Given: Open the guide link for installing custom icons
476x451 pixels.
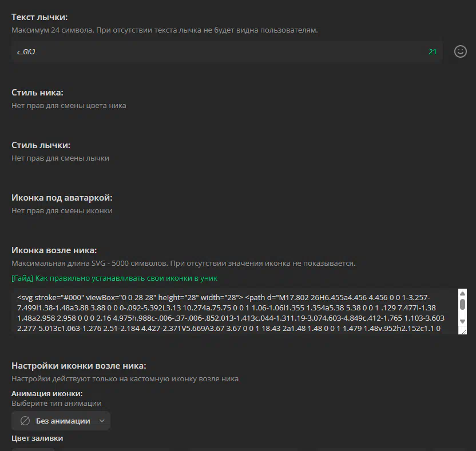Looking at the screenshot, I should (114, 278).
